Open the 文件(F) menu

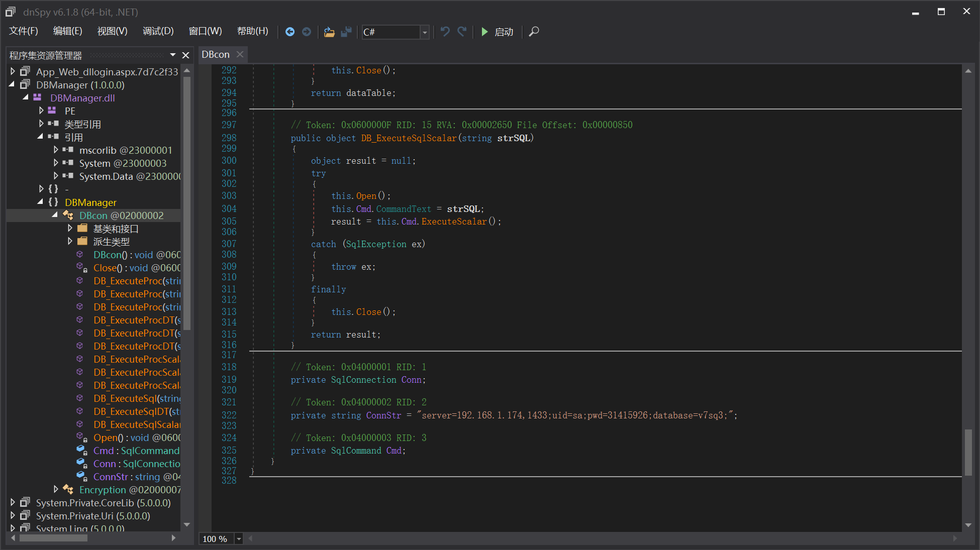[x=24, y=31]
